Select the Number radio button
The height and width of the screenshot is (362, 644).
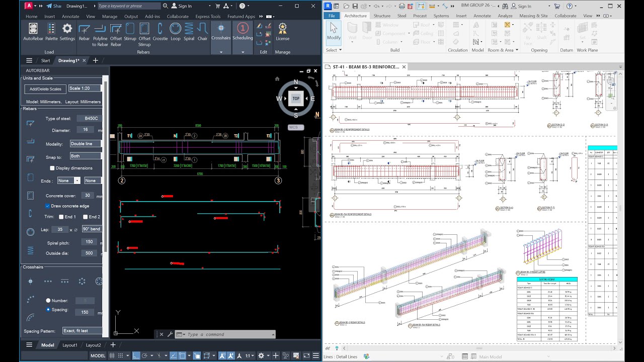point(48,300)
